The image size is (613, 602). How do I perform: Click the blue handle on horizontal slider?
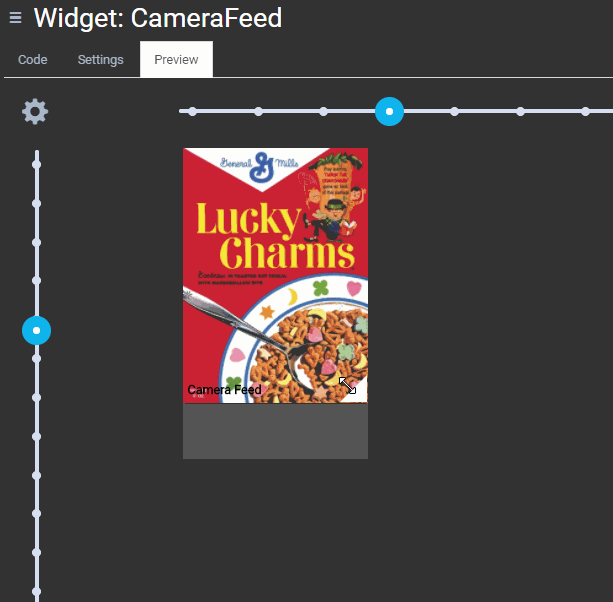[x=389, y=111]
